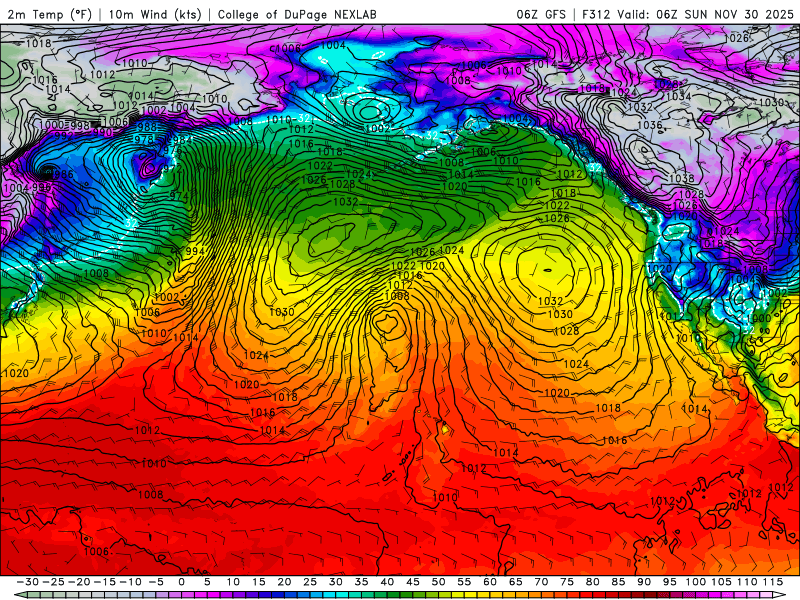Click the 20 temperature scale label
The width and height of the screenshot is (800, 600).
tap(284, 582)
